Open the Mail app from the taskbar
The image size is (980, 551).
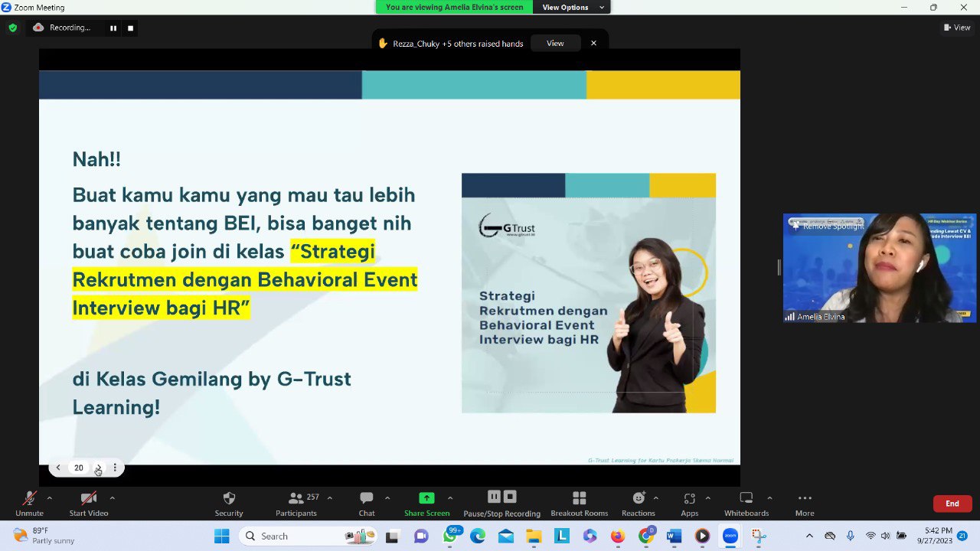pos(506,536)
